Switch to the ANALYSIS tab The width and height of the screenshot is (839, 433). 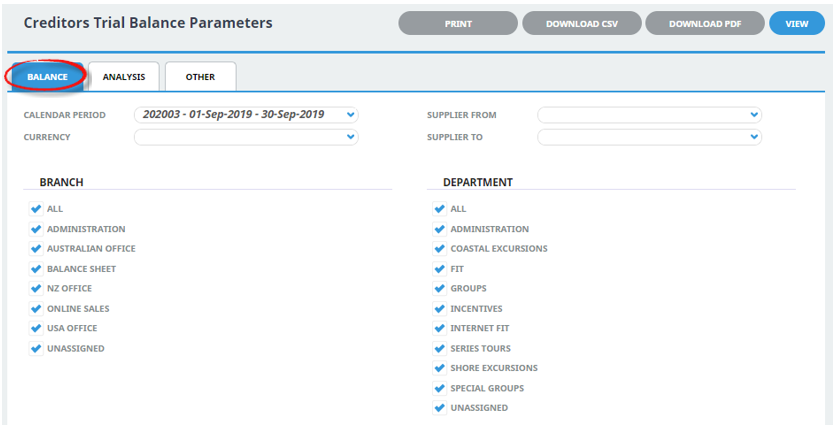coord(124,77)
